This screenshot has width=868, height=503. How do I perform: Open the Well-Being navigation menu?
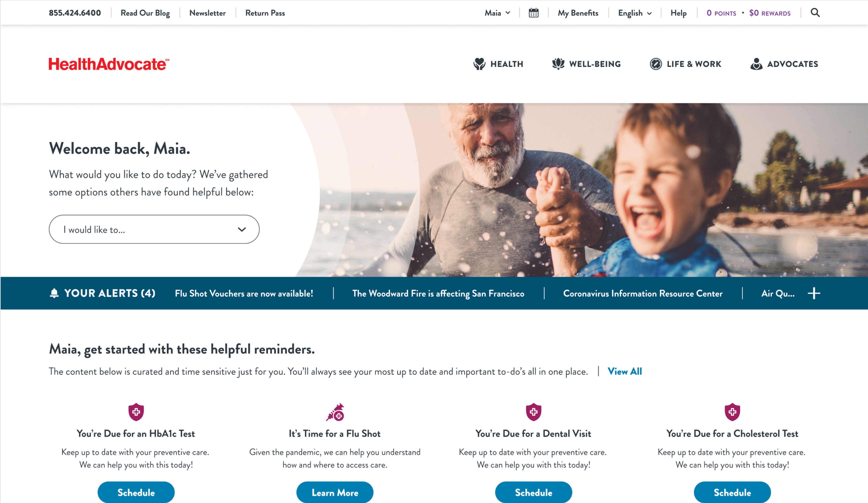click(587, 64)
